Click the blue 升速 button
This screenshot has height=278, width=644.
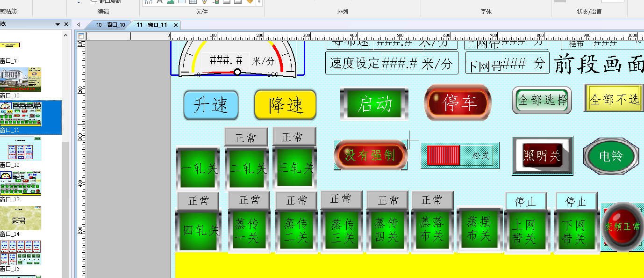click(x=211, y=105)
